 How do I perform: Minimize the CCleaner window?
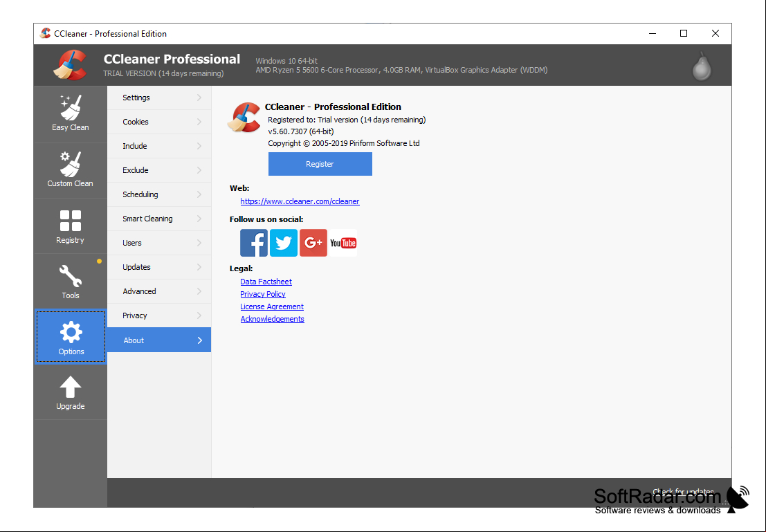click(x=653, y=33)
